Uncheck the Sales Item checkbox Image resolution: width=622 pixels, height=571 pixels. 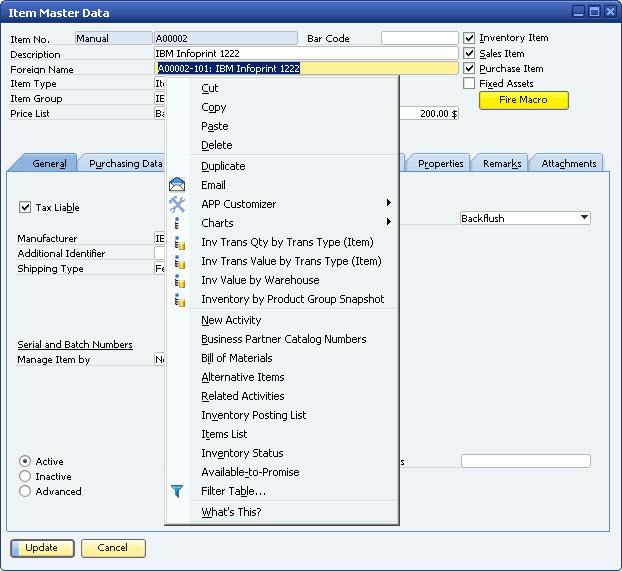[469, 53]
